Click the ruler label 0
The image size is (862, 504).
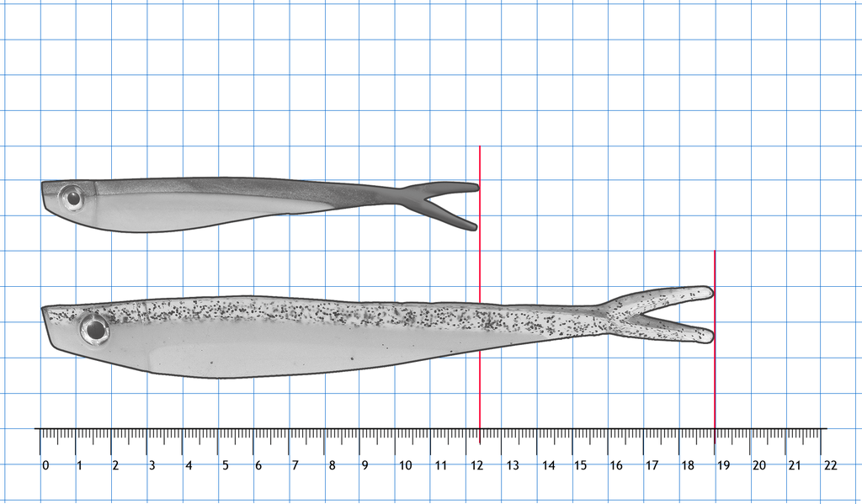click(x=45, y=465)
